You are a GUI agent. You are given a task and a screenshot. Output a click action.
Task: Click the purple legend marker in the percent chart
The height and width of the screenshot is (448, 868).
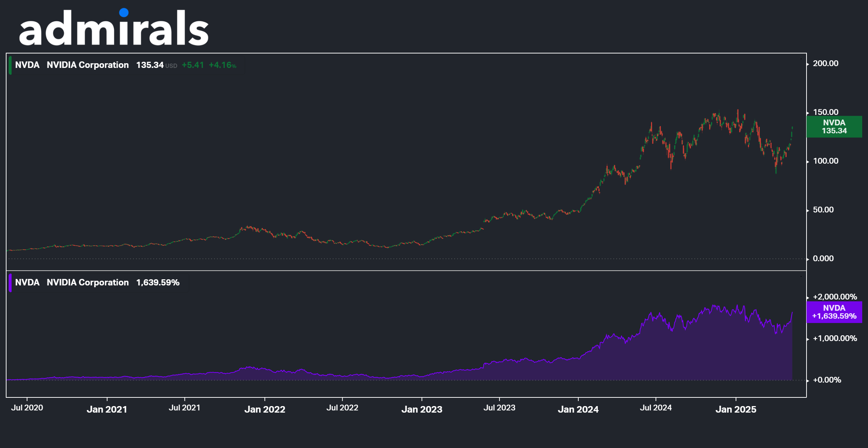click(10, 283)
